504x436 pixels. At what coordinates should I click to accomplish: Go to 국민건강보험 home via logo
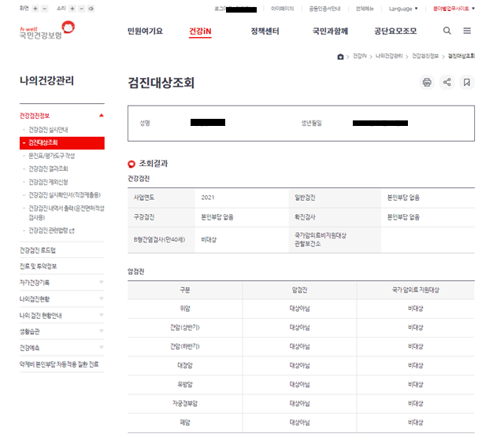[x=47, y=30]
